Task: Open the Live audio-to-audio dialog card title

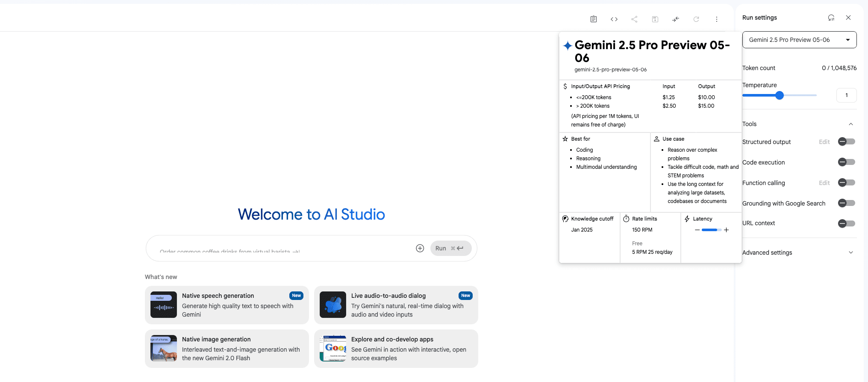Action: pos(388,296)
